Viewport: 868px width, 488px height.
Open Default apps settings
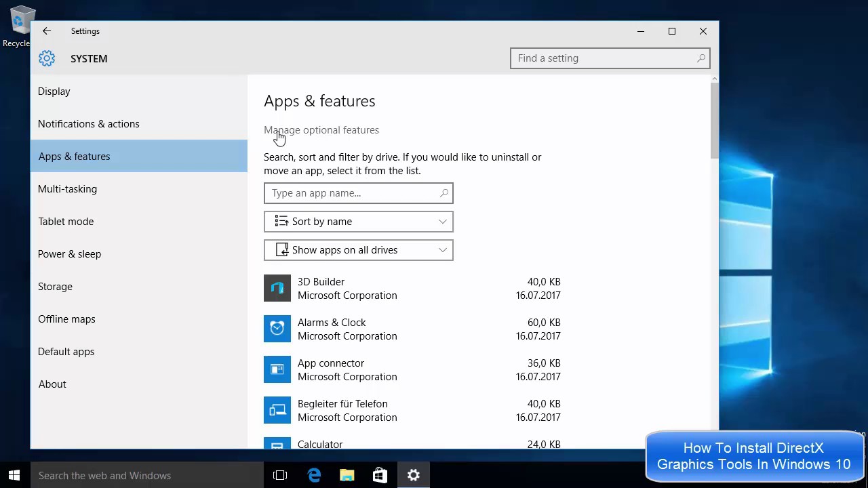139,352
